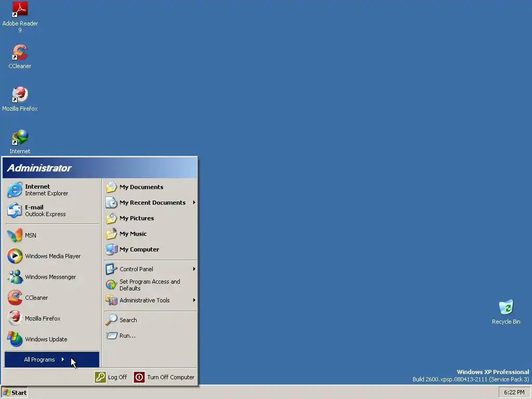Open Search from the Start menu

click(x=150, y=320)
